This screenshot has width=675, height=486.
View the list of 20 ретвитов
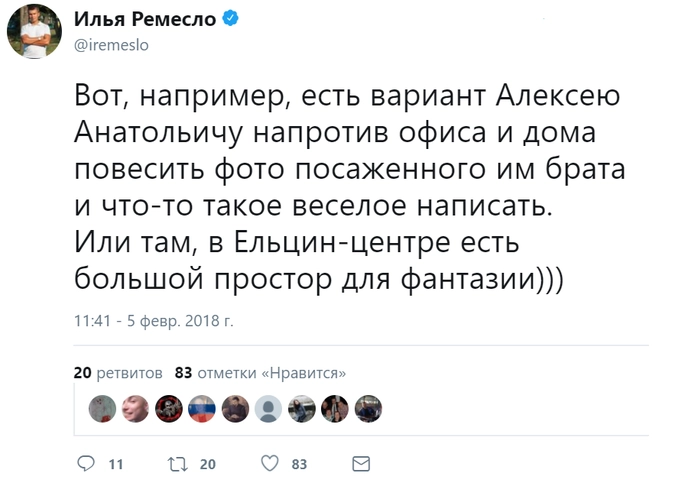(118, 373)
